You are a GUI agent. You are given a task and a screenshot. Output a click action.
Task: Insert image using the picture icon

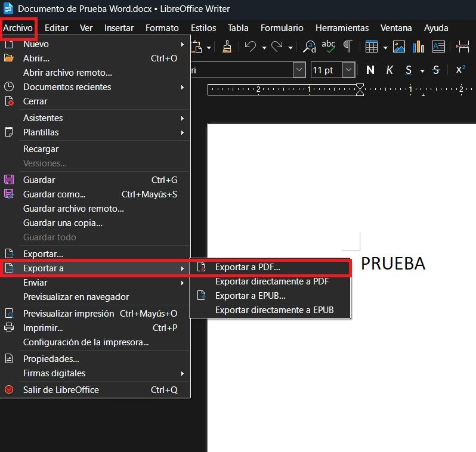point(399,47)
